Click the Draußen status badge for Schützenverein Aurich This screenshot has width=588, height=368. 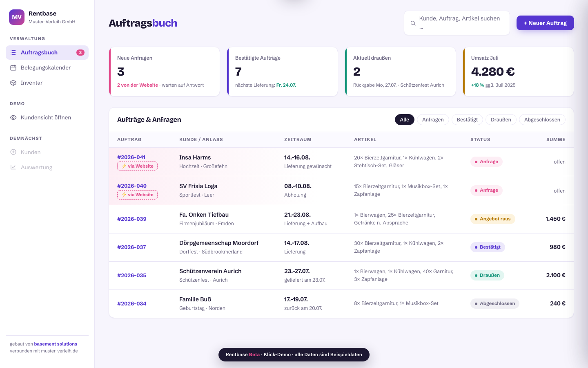coord(487,275)
